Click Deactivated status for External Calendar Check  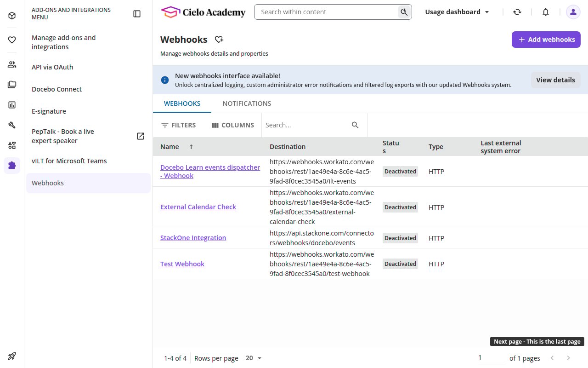coord(400,207)
